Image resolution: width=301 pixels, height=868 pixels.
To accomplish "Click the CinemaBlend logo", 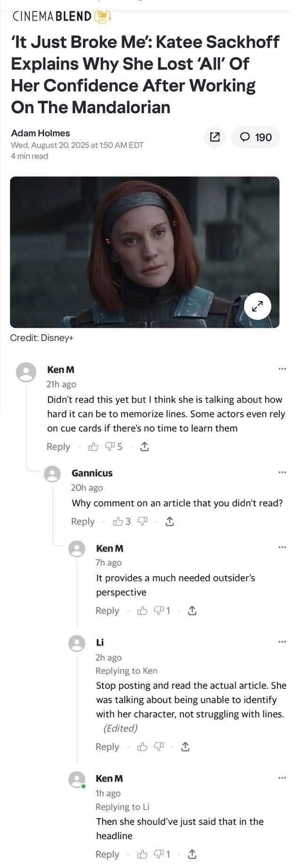I will [61, 17].
